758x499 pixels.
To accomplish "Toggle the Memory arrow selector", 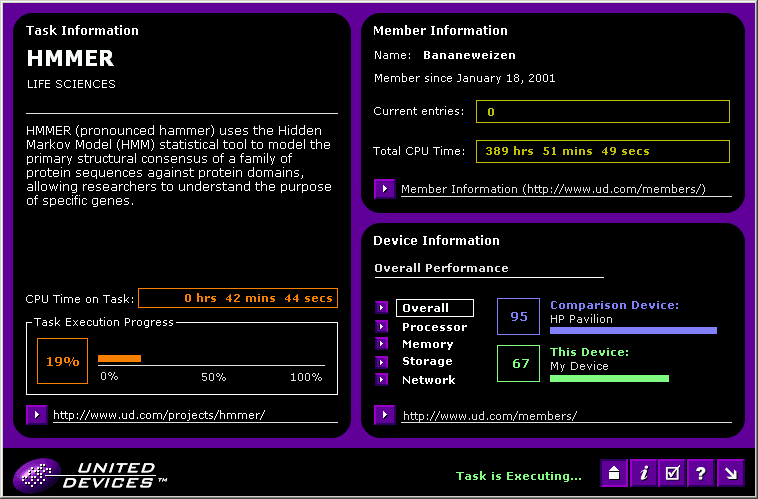I will pyautogui.click(x=381, y=344).
